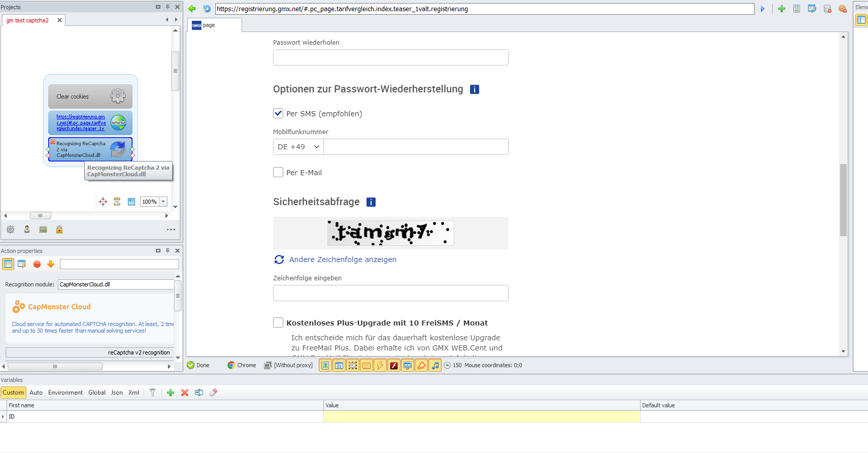Select the Recognizing ReCaptcha 2 action block

[90, 149]
